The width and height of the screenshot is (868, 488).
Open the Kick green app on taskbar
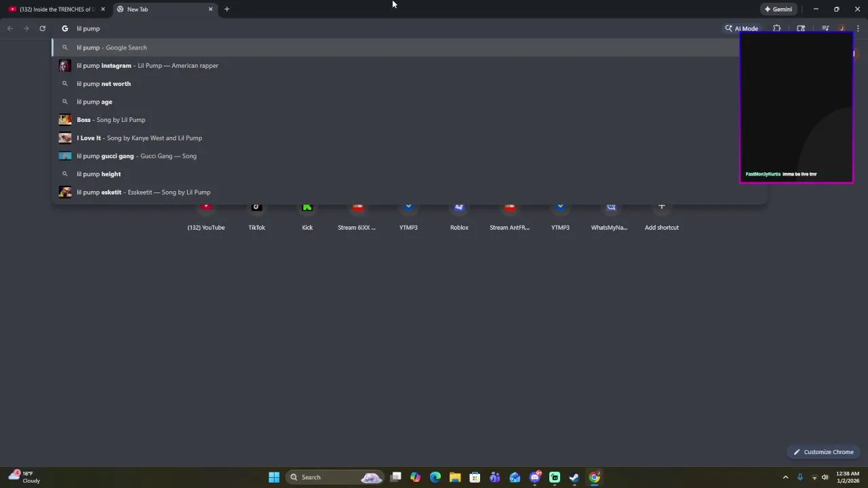tap(555, 477)
